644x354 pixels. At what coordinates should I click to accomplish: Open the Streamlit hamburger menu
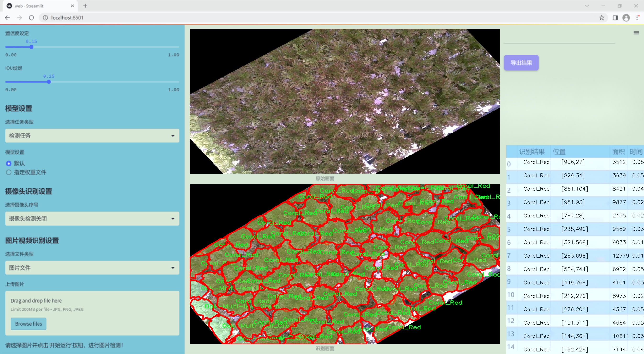click(x=636, y=33)
